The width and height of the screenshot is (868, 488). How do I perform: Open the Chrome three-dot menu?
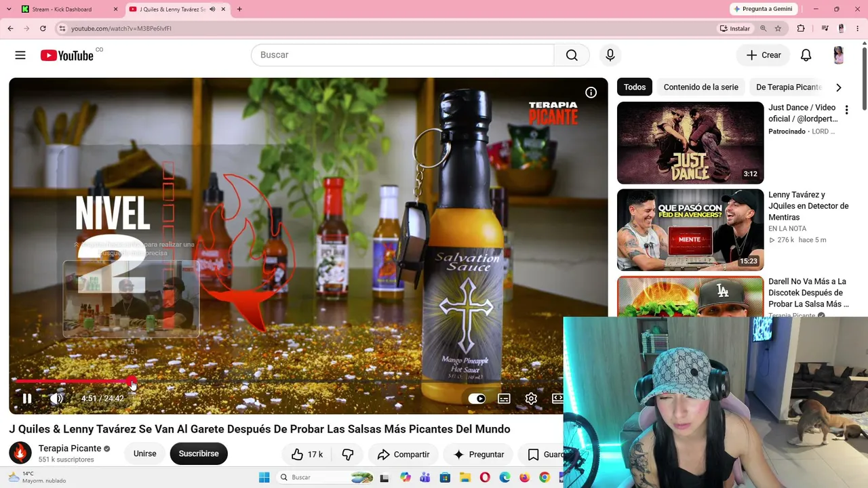tap(858, 28)
